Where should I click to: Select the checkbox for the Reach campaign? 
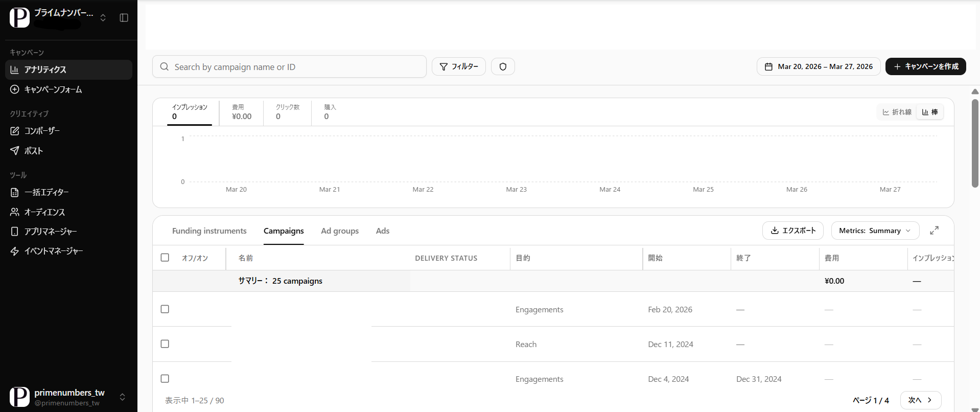click(x=165, y=344)
